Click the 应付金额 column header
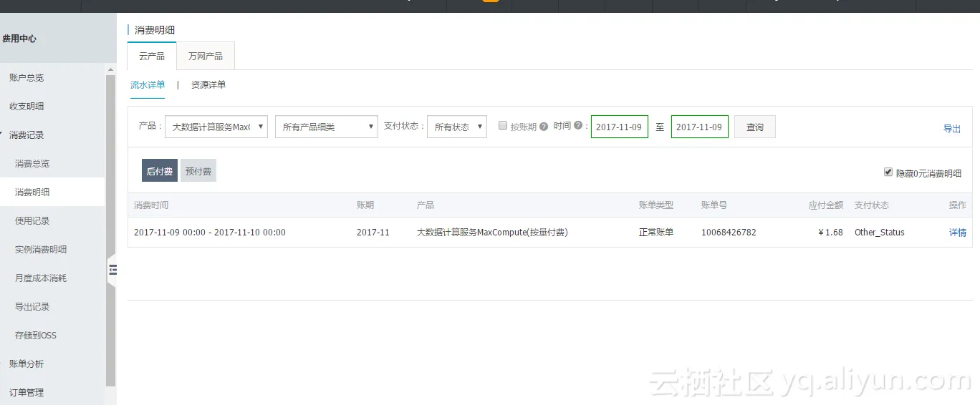 (826, 205)
